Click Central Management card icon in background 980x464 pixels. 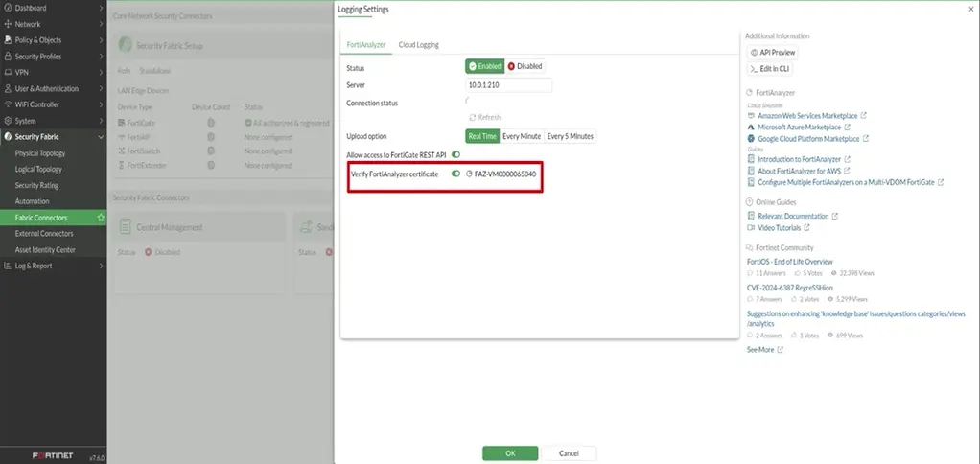pyautogui.click(x=126, y=227)
